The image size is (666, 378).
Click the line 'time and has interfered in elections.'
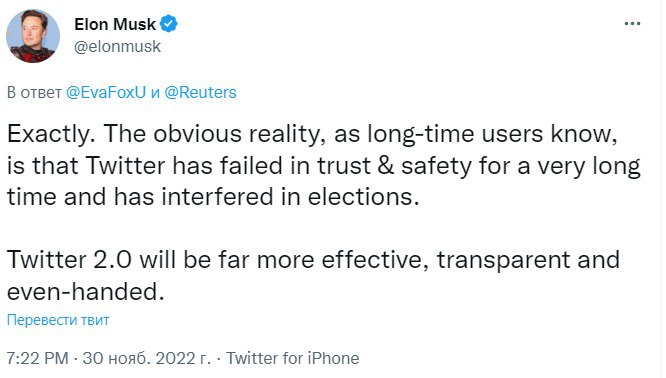pyautogui.click(x=213, y=197)
